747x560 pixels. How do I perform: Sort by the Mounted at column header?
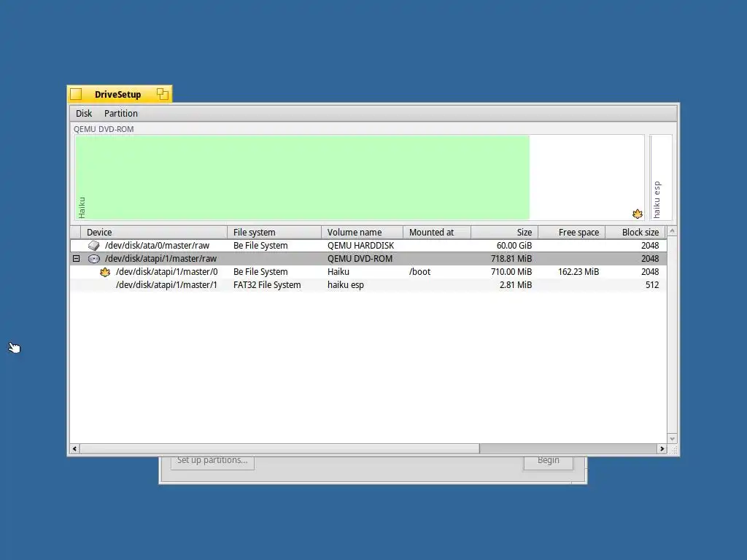tap(438, 233)
